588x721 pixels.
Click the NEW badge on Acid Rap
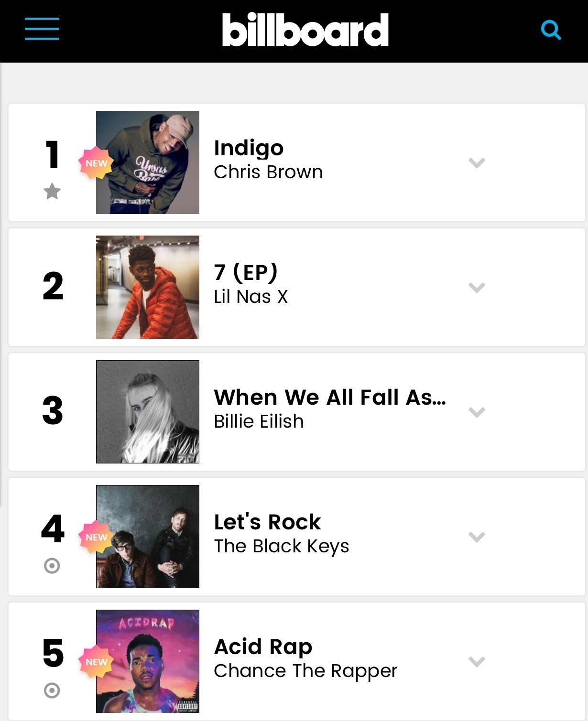point(96,662)
